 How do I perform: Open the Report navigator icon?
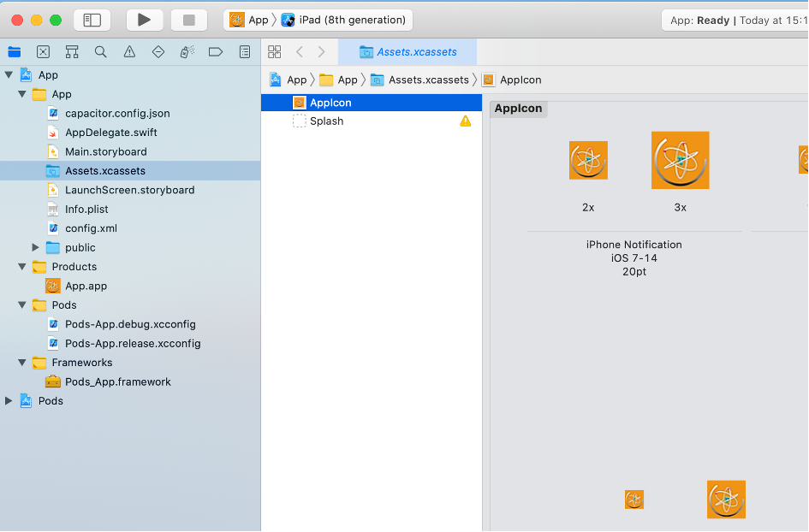[x=245, y=51]
